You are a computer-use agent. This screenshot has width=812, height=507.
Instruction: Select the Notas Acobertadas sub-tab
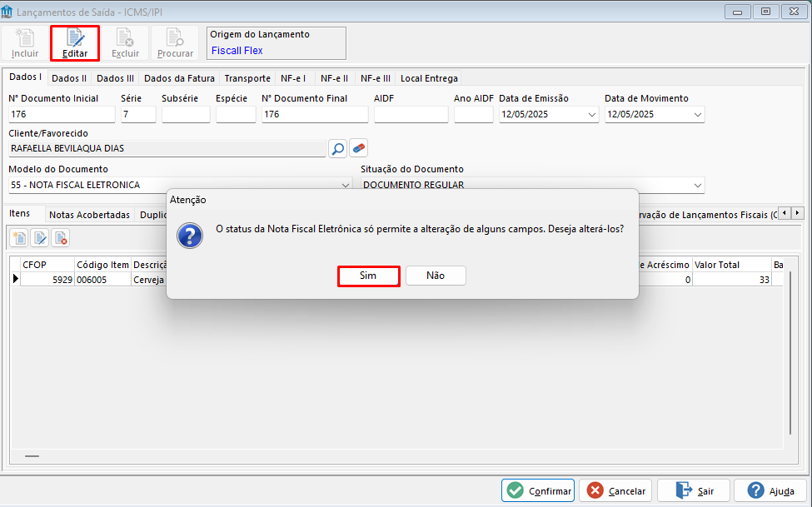pyautogui.click(x=90, y=215)
